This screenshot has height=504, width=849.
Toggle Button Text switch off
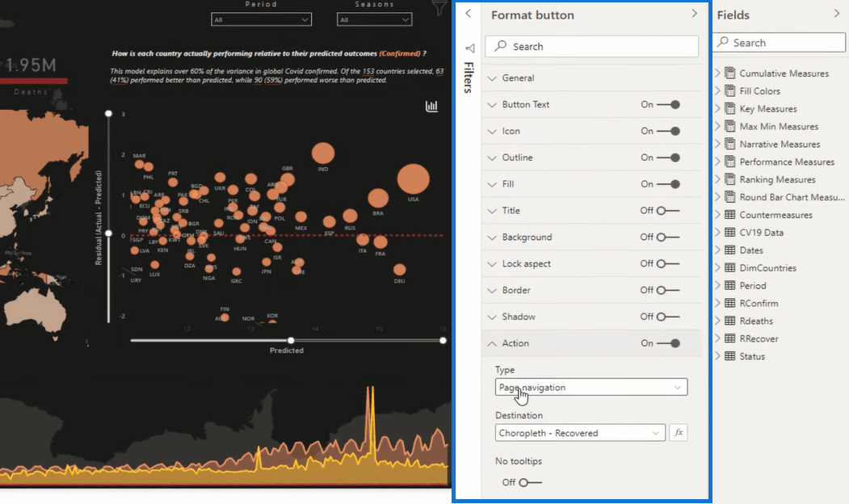tap(668, 104)
